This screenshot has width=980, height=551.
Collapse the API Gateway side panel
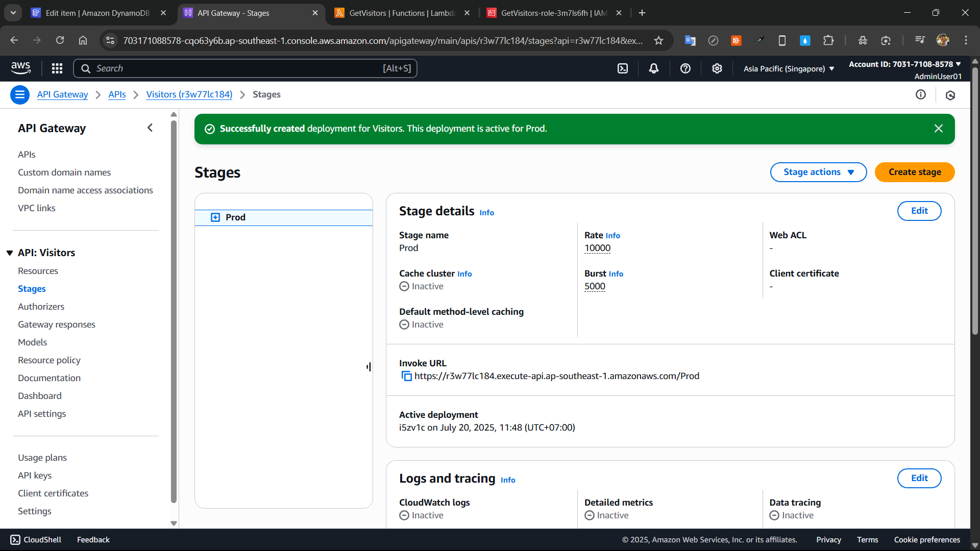tap(150, 128)
